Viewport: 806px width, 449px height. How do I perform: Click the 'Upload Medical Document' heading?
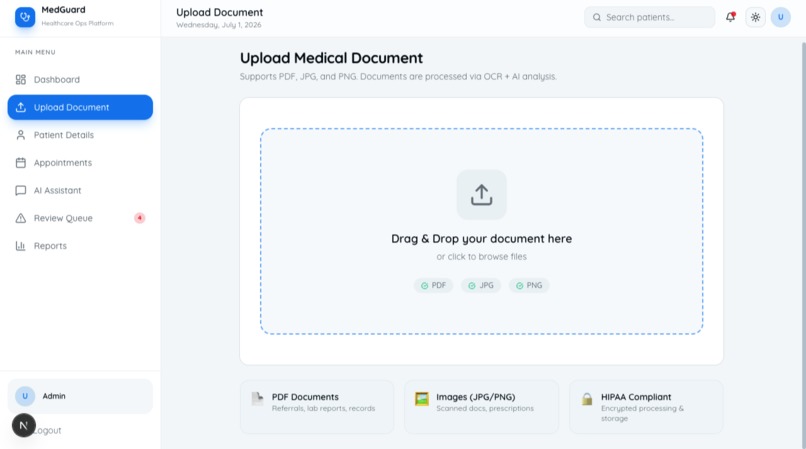pyautogui.click(x=332, y=58)
